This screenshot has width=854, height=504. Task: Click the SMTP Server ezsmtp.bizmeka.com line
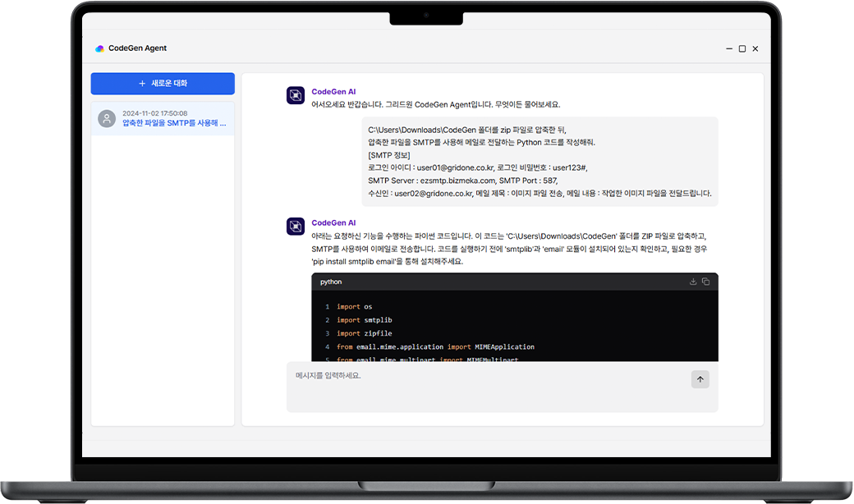click(x=463, y=180)
